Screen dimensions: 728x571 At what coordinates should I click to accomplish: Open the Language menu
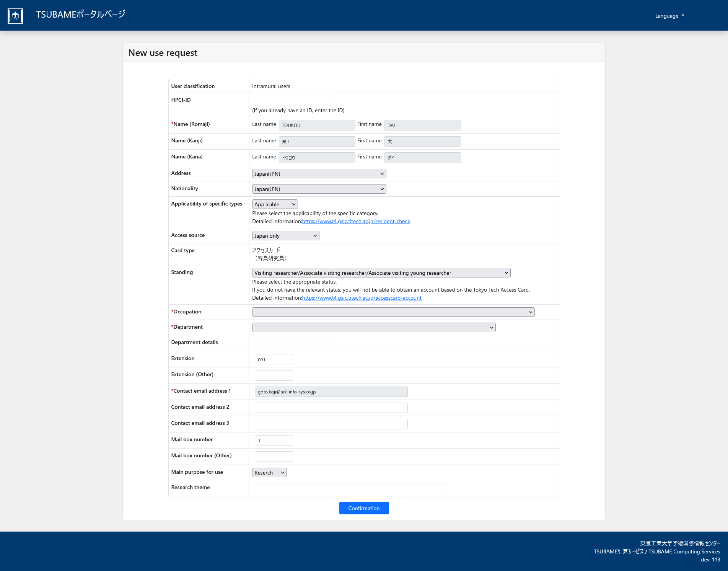click(669, 16)
